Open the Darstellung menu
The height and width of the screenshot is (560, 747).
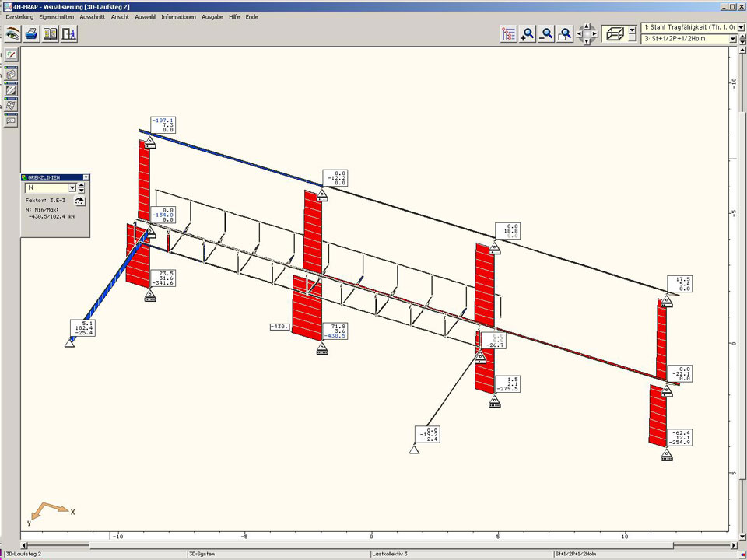pos(19,16)
